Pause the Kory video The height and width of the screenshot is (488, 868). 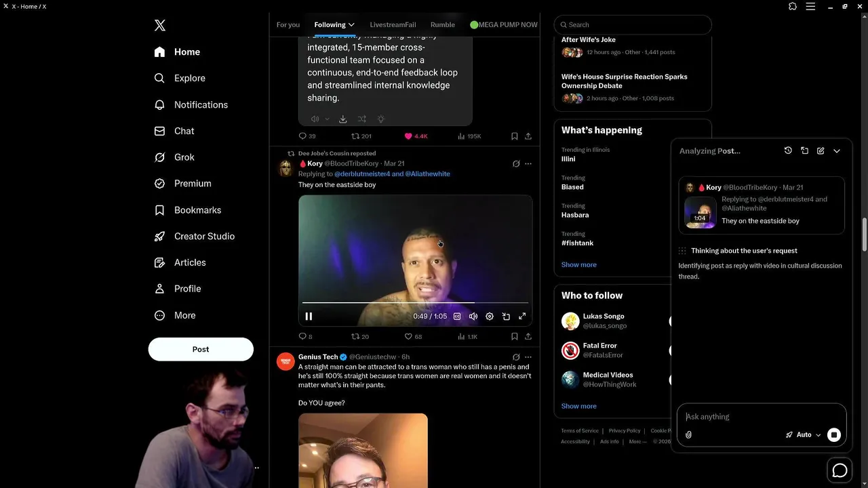coord(309,317)
